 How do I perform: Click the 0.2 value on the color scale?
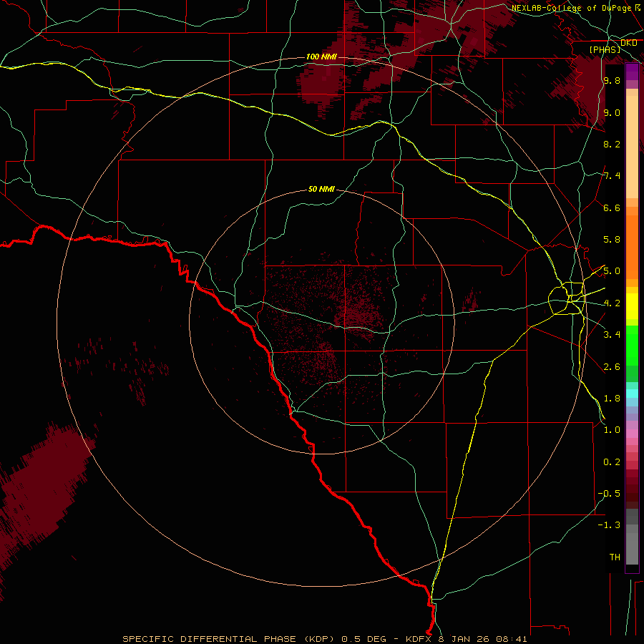click(x=612, y=462)
